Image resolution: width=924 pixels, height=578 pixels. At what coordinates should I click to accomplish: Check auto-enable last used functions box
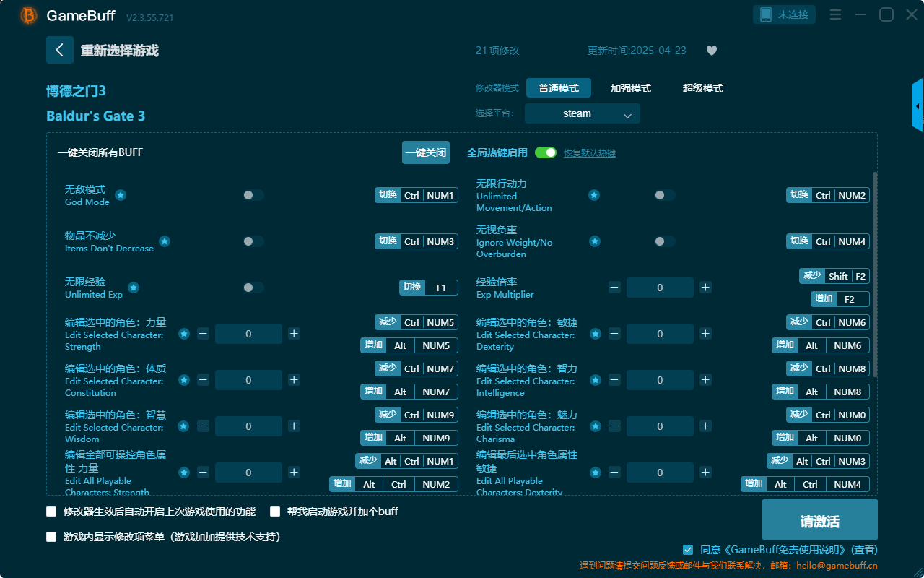51,512
